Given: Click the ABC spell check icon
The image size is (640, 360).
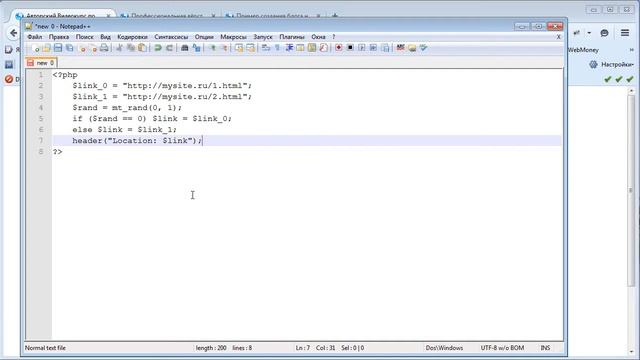Looking at the screenshot, I should [400, 48].
